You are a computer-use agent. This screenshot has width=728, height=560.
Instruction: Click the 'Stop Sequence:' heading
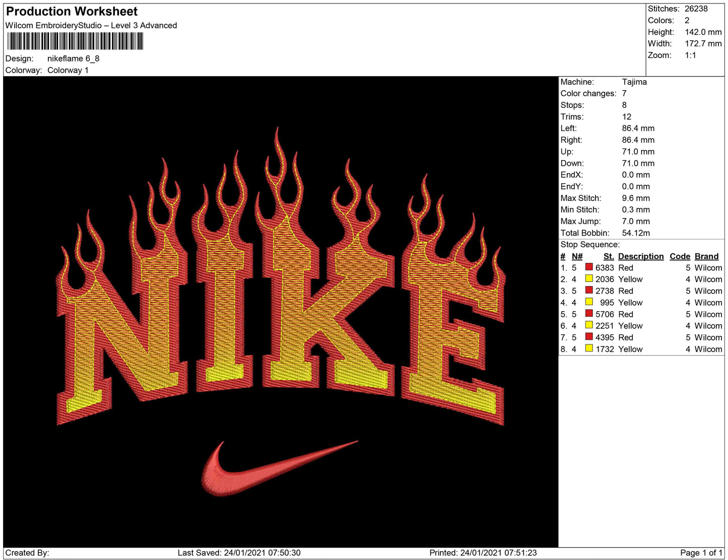pos(590,244)
